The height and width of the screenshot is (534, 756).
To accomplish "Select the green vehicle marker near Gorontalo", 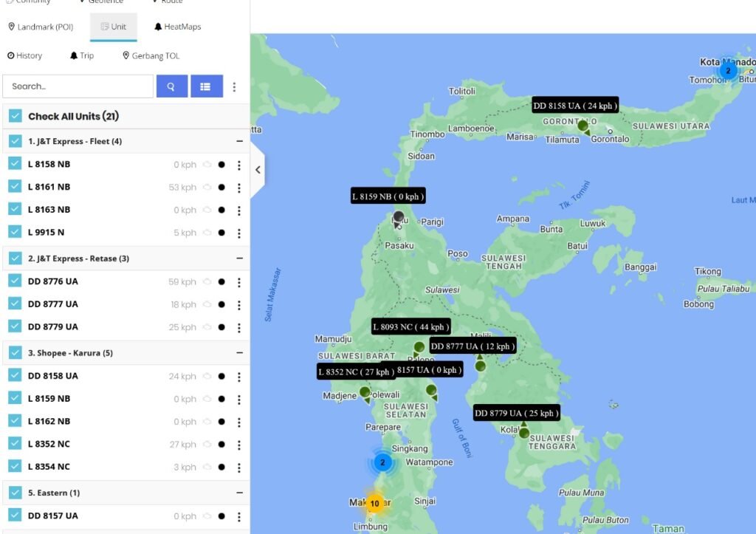I will (583, 126).
